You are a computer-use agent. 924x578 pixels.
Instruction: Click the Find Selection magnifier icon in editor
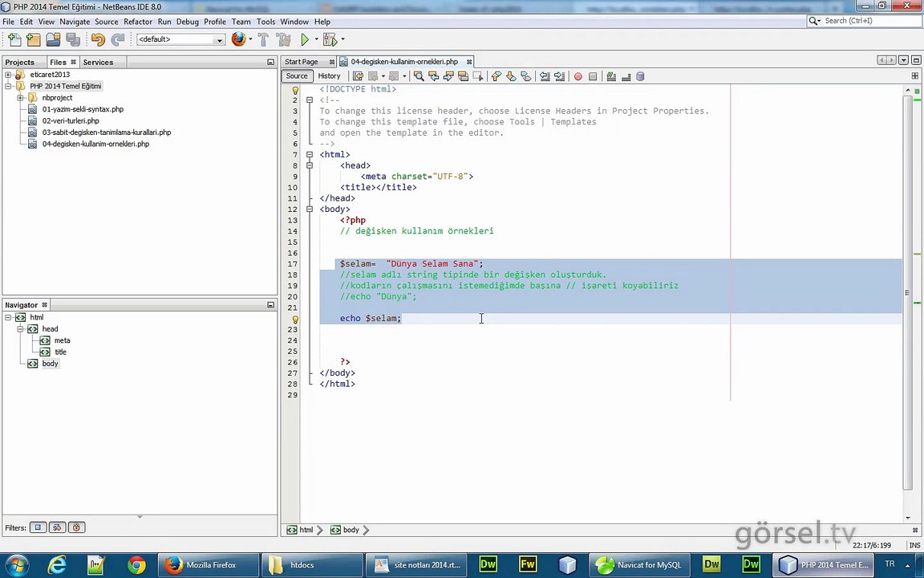tap(419, 76)
